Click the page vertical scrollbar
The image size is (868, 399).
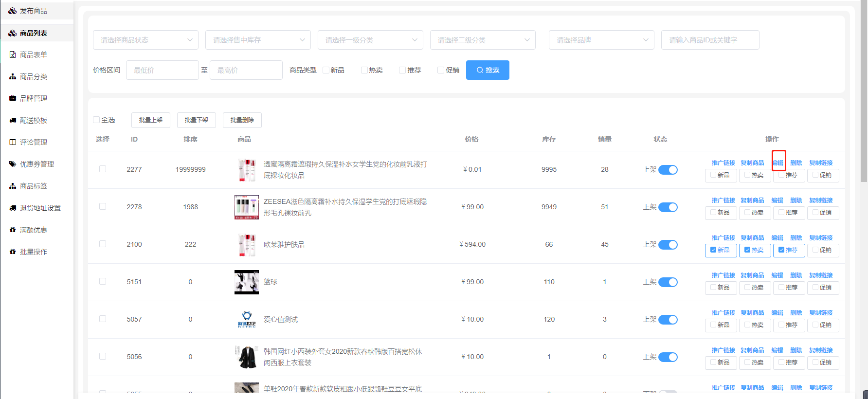[864, 97]
